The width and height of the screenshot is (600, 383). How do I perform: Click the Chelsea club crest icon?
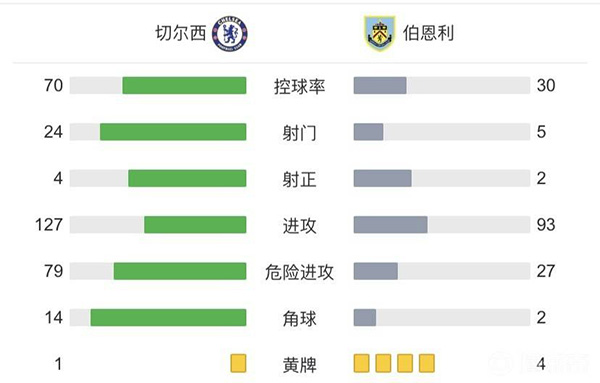coord(230,34)
